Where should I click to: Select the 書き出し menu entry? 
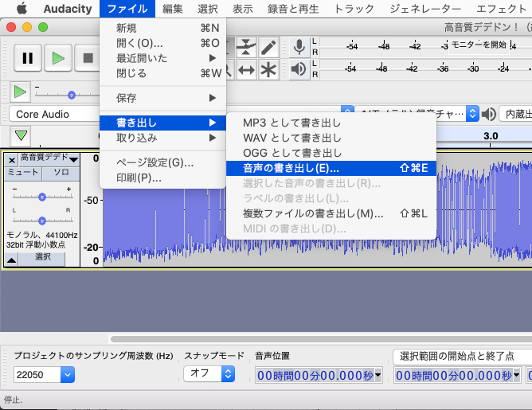pyautogui.click(x=162, y=123)
